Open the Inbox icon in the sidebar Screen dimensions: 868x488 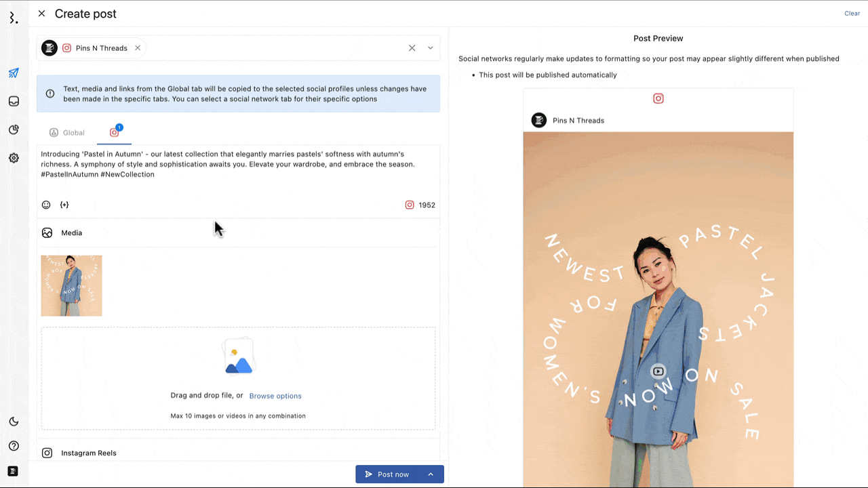coord(14,100)
